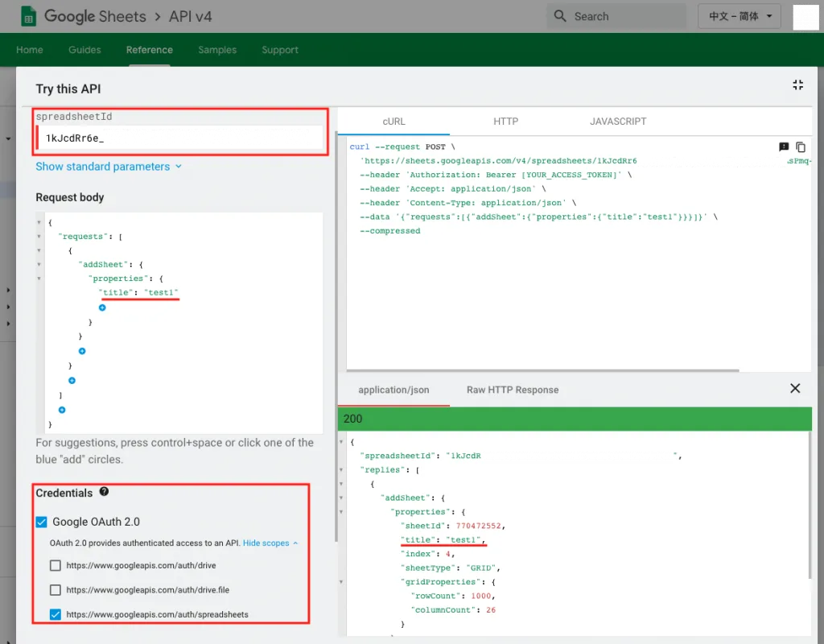824x644 pixels.
Task: Click the search magnifier icon
Action: tap(560, 16)
